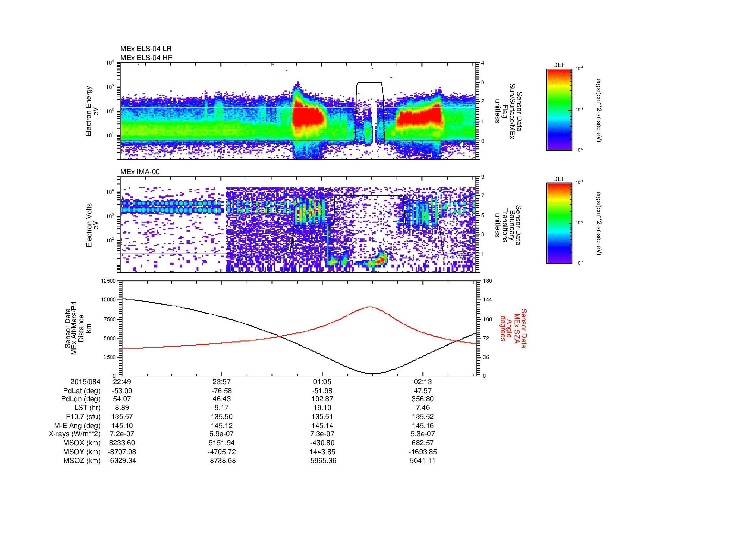Click the 'MSOY (km)' row label

pyautogui.click(x=82, y=452)
